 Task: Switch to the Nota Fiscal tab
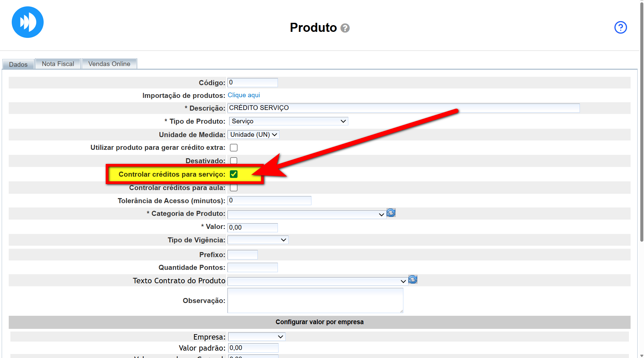[x=58, y=64]
